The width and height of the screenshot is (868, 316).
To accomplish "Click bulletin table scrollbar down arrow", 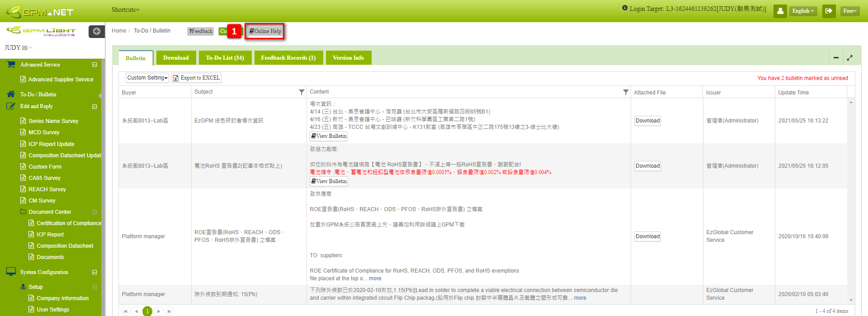I will (851, 300).
